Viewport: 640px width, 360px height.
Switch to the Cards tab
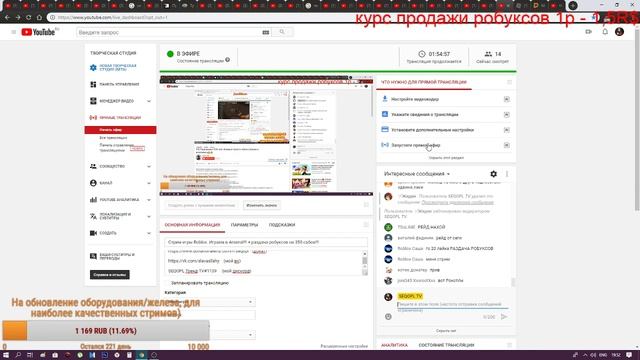pos(282,225)
